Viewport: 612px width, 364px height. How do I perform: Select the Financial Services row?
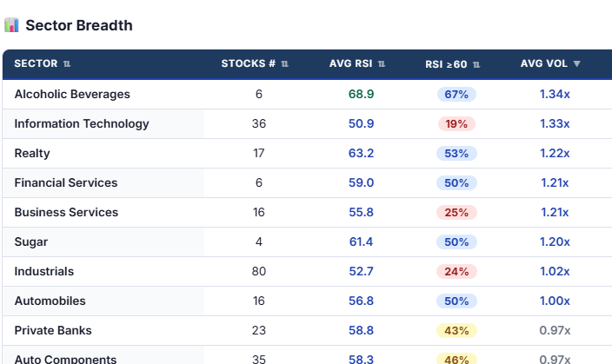coord(307,183)
